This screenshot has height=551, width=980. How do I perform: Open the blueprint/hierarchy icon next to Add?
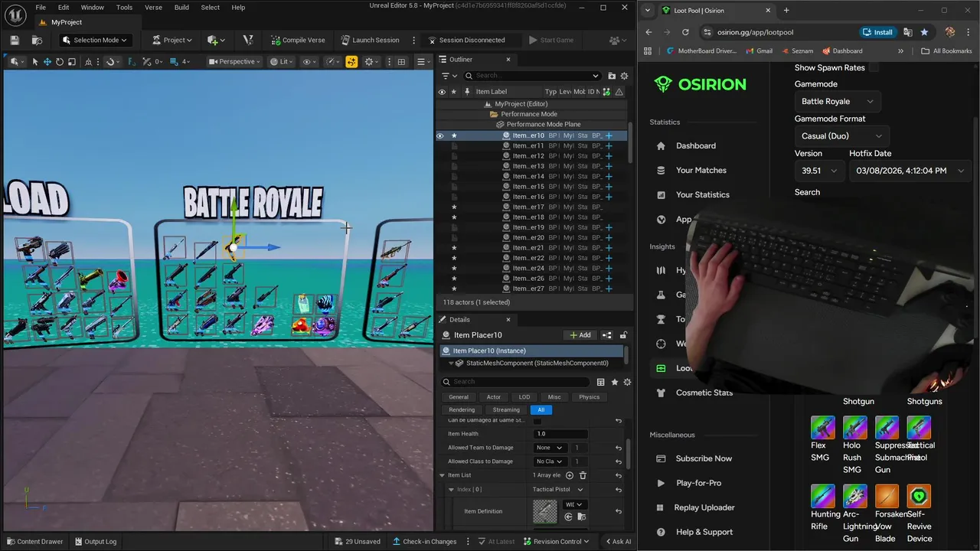[x=606, y=335]
